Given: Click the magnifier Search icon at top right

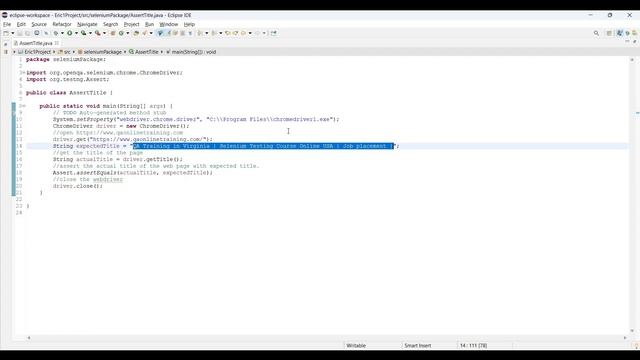Looking at the screenshot, I should coord(596,33).
